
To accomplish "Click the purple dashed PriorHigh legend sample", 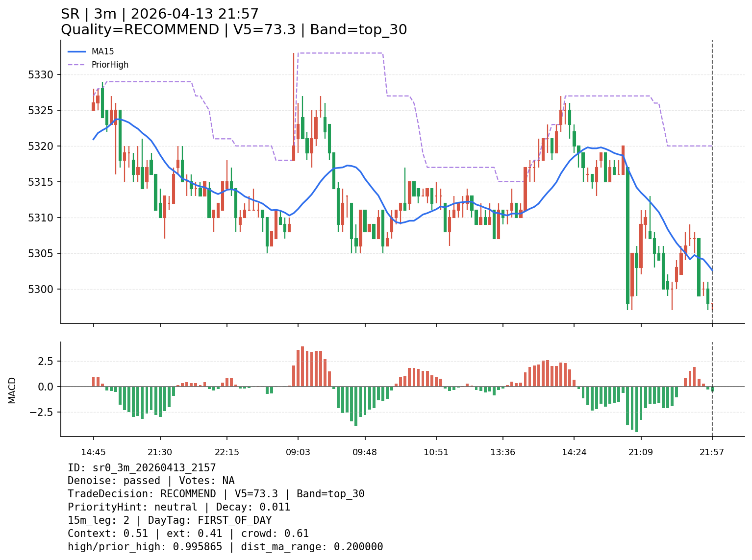I will [x=76, y=65].
